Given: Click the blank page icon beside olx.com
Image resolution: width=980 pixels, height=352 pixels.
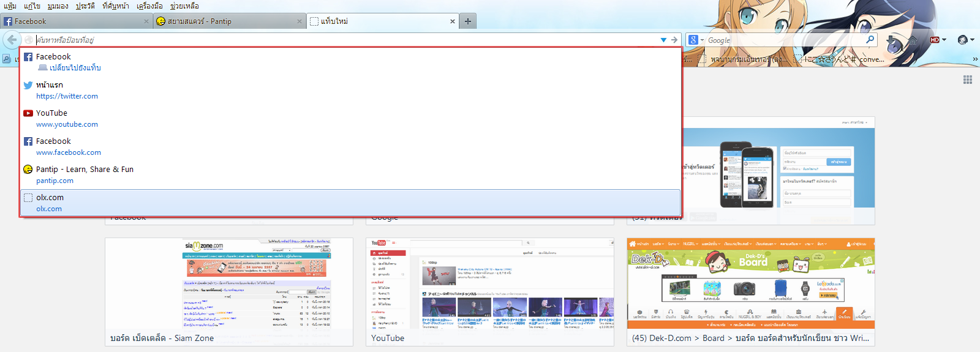Looking at the screenshot, I should click(28, 198).
